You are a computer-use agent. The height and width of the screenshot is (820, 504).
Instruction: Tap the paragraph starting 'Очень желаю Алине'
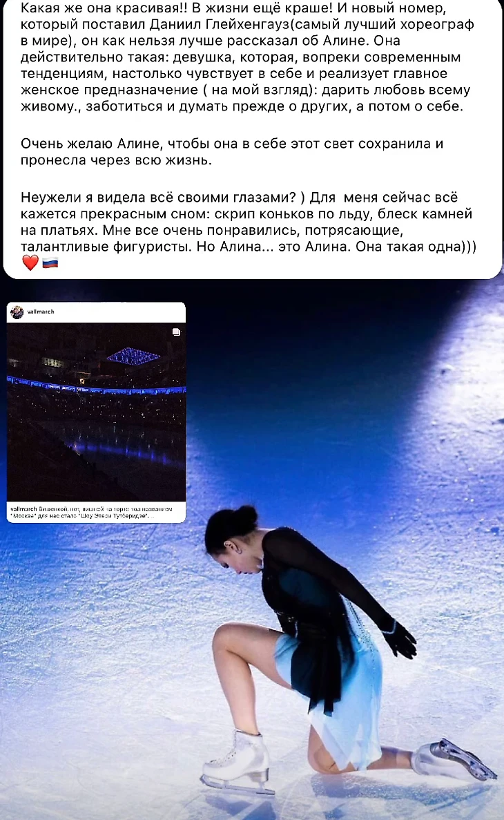coord(231,152)
